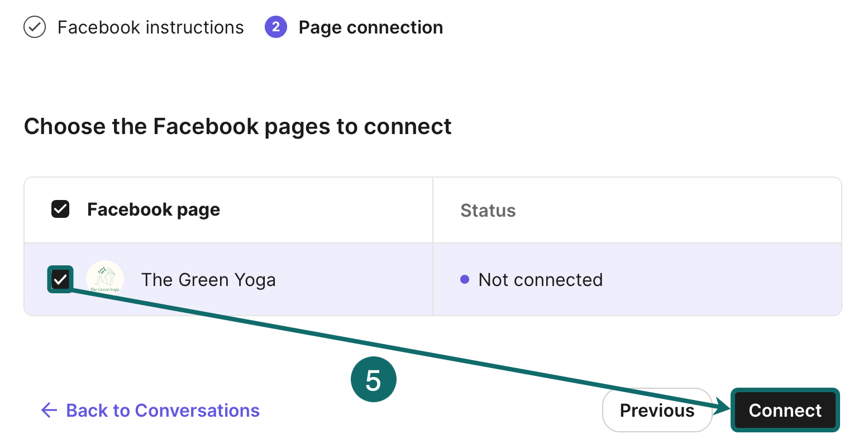Expand the Facebook page column header
Viewport: 868px width, 448px height.
tap(153, 209)
